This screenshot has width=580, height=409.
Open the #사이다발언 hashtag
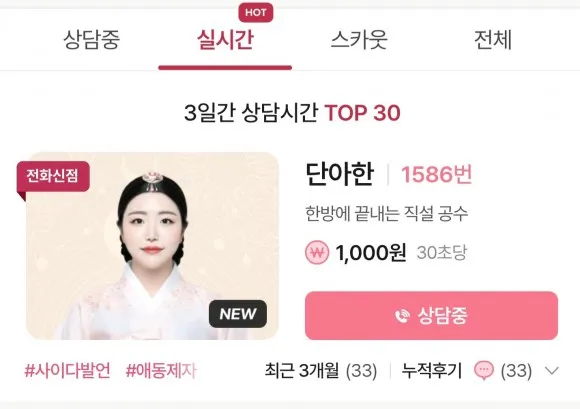[67, 371]
